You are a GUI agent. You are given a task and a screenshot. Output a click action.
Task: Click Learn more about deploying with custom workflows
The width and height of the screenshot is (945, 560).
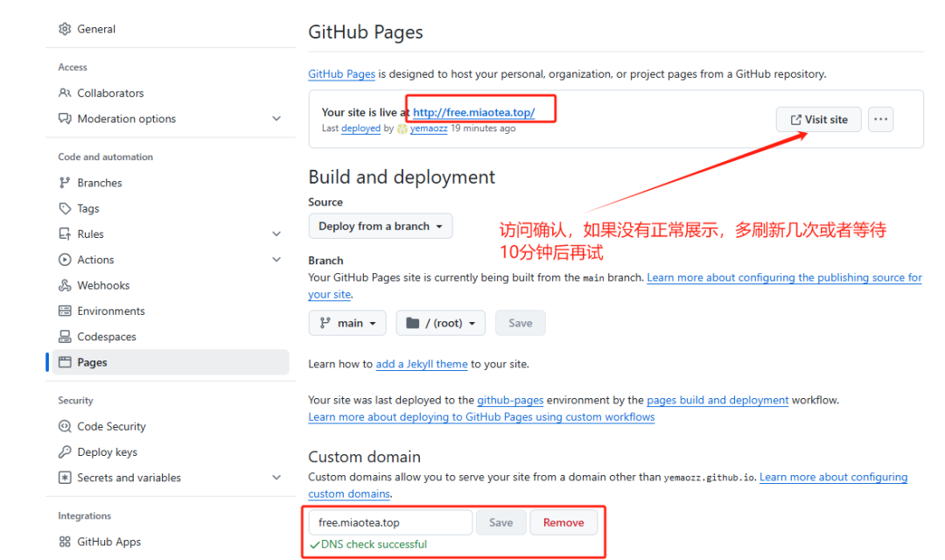click(x=481, y=417)
